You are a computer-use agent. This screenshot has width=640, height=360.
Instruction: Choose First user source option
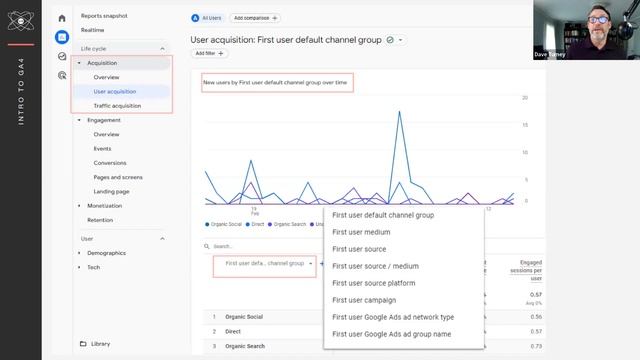pos(359,249)
